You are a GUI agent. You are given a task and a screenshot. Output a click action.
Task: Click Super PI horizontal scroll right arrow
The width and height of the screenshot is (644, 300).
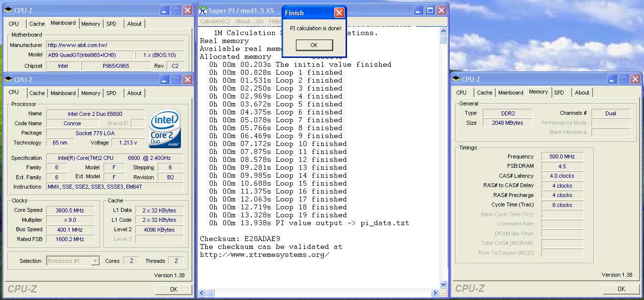pyautogui.click(x=436, y=293)
